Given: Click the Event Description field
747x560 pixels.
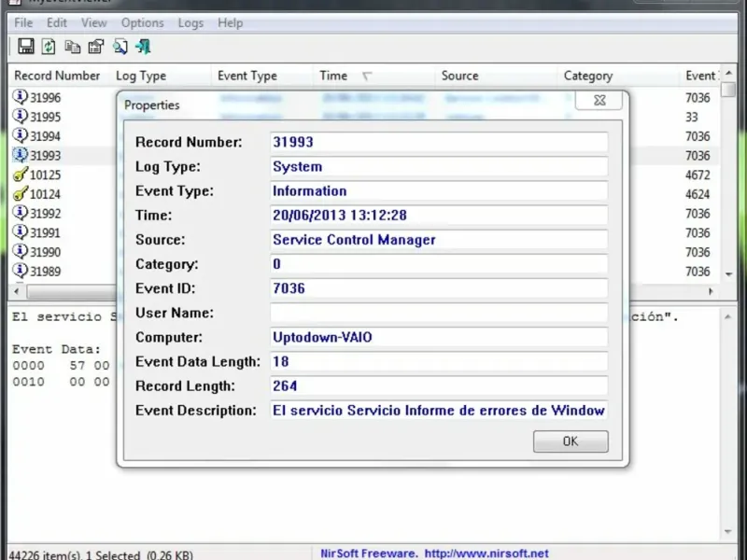Looking at the screenshot, I should [439, 411].
